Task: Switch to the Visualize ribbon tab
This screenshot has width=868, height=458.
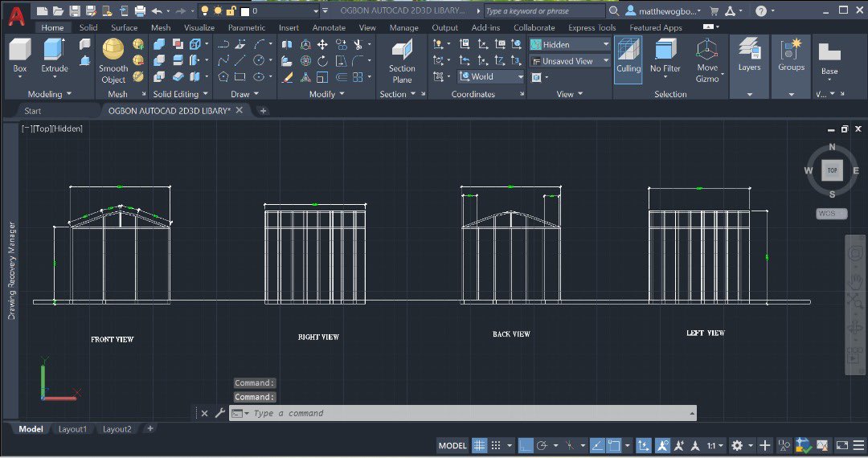Action: [199, 27]
